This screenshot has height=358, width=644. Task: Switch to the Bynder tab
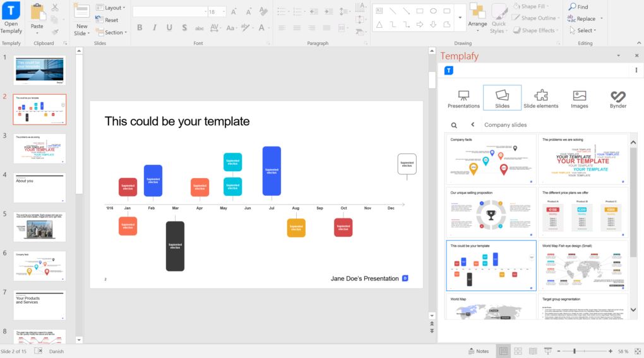pos(618,99)
